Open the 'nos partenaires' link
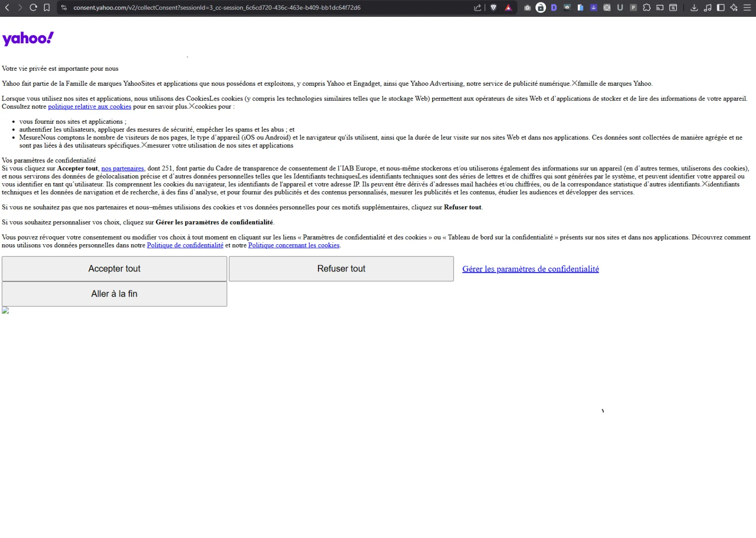This screenshot has width=756, height=538. pyautogui.click(x=123, y=169)
